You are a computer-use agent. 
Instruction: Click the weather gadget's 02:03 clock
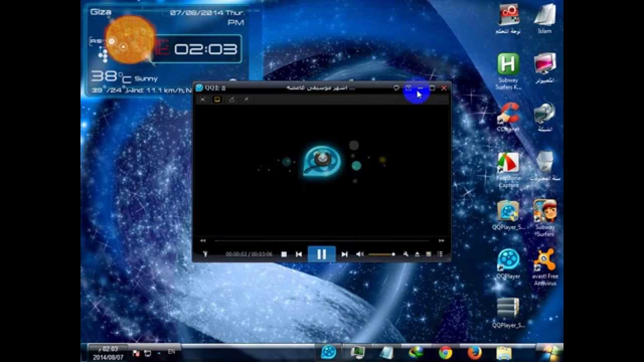tap(205, 49)
